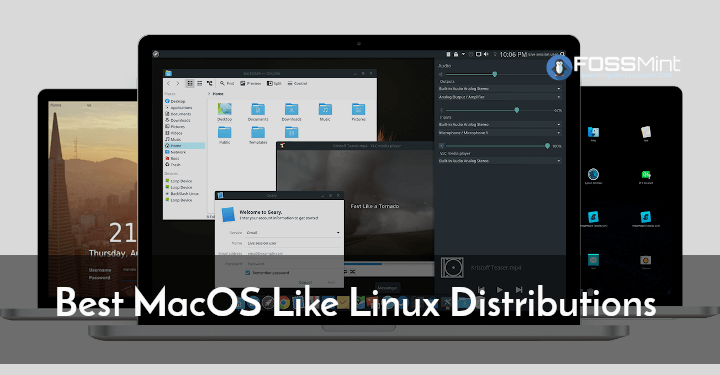Switch file manager to tree view
The image size is (720, 375).
click(209, 84)
